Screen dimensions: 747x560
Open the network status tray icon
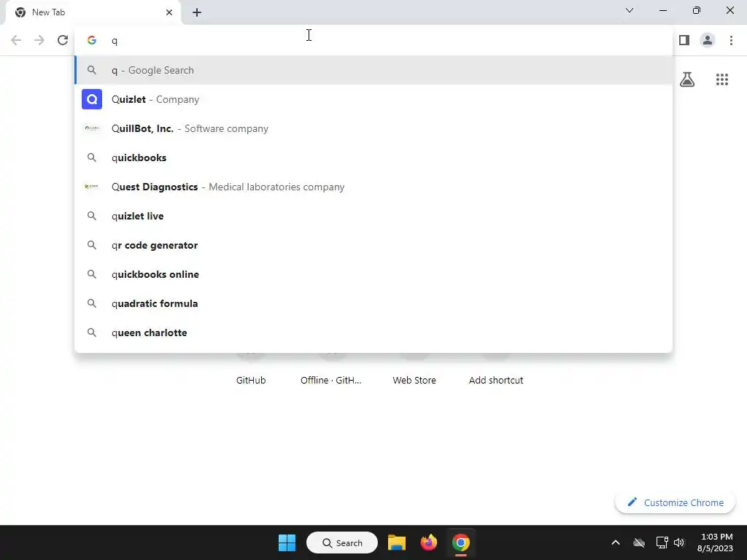tap(662, 542)
